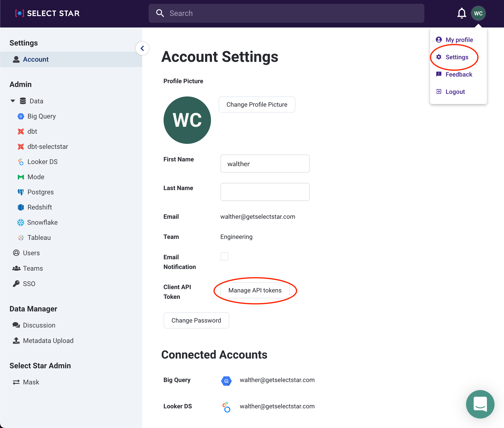Click the Feedback flag icon

coord(439,74)
